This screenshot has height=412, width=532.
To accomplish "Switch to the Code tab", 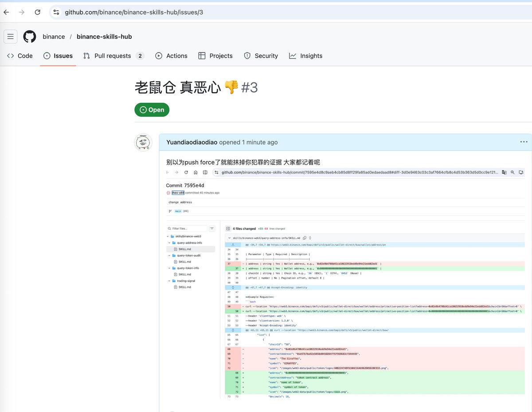I will pyautogui.click(x=20, y=56).
